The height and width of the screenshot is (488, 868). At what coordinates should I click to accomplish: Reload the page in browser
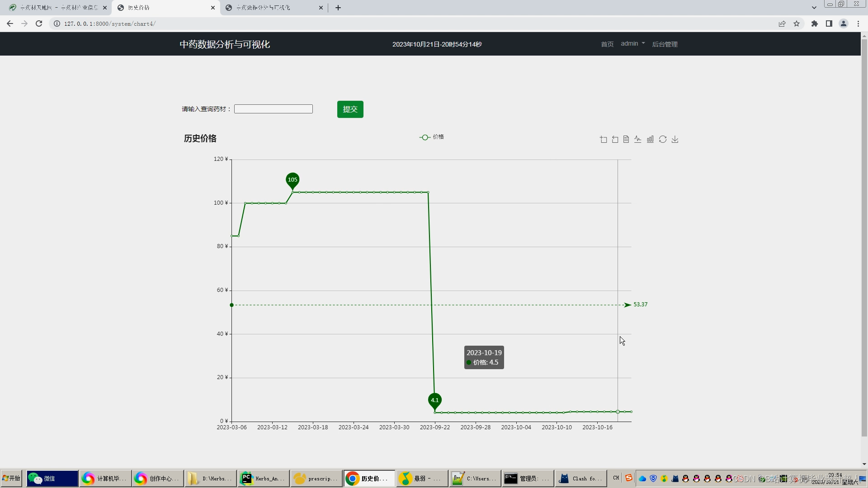[x=39, y=24]
